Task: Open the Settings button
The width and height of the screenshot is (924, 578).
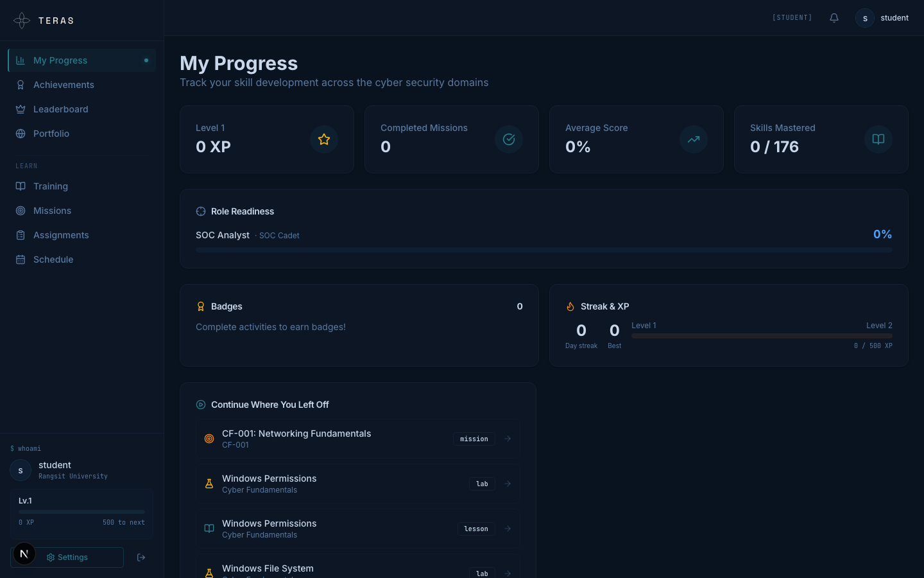Action: coord(67,557)
